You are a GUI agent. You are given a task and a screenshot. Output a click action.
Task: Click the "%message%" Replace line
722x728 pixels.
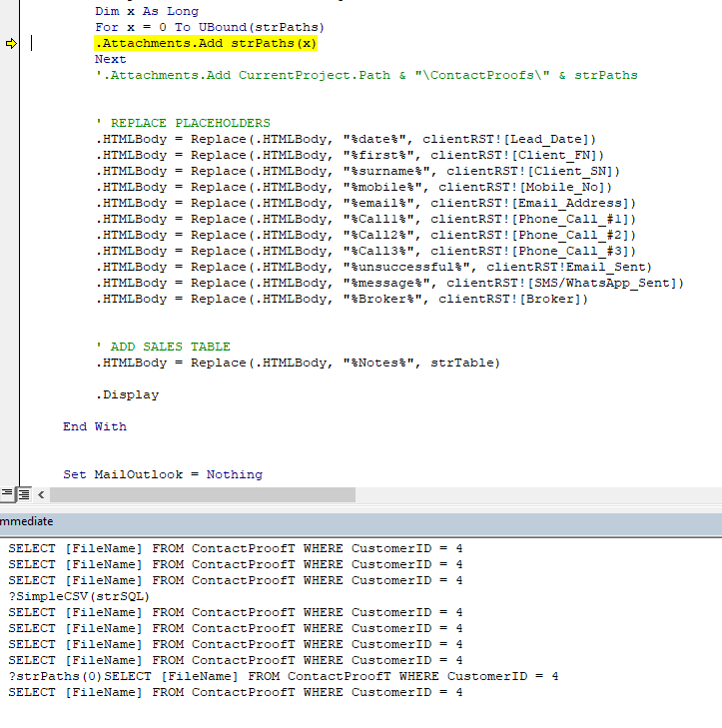pyautogui.click(x=390, y=284)
